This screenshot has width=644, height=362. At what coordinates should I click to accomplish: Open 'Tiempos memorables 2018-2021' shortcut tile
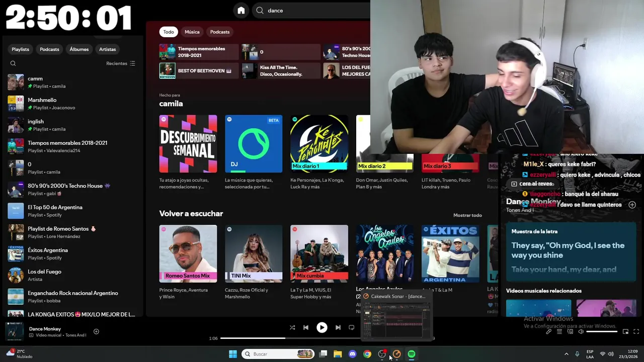[199, 52]
